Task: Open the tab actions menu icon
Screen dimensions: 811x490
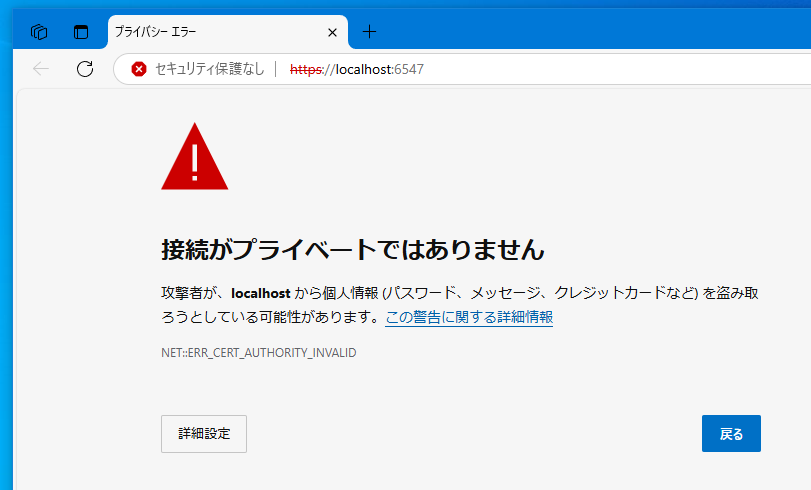Action: (81, 32)
